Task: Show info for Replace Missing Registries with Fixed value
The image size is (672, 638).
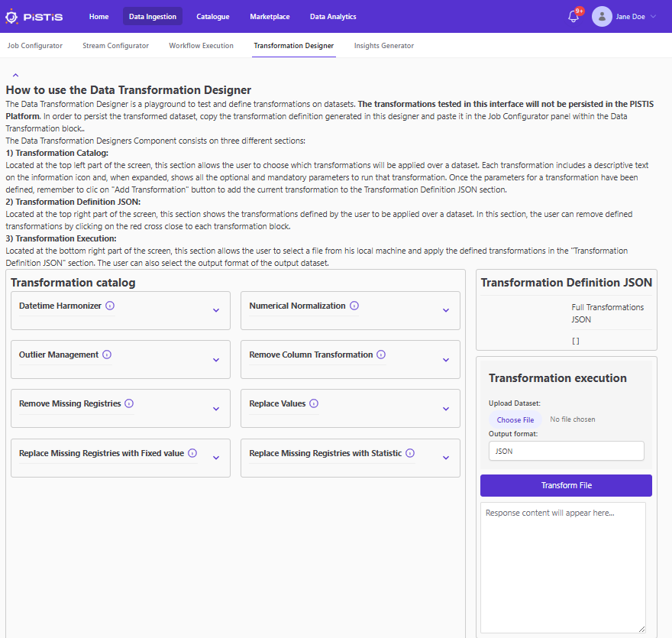Action: 192,453
